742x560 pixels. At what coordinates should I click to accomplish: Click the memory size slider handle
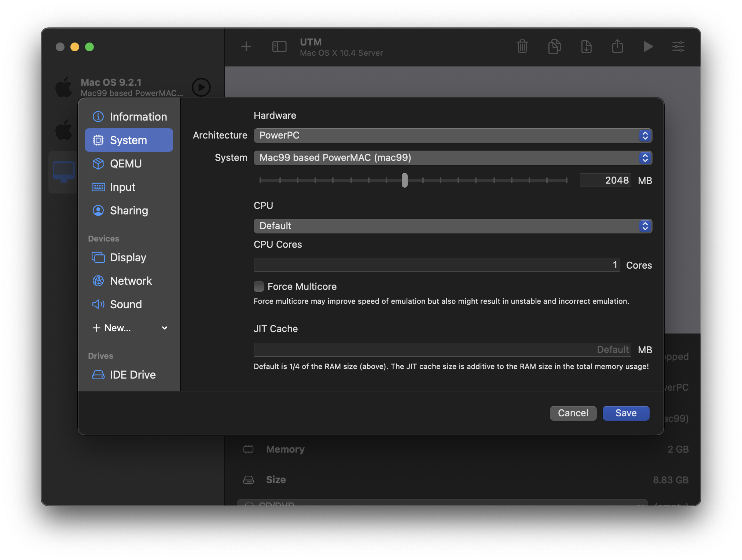point(404,180)
